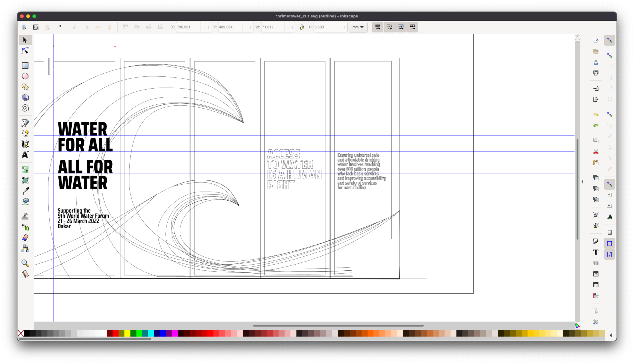634x364 pixels.
Task: Select the Measure tool
Action: pyautogui.click(x=25, y=274)
